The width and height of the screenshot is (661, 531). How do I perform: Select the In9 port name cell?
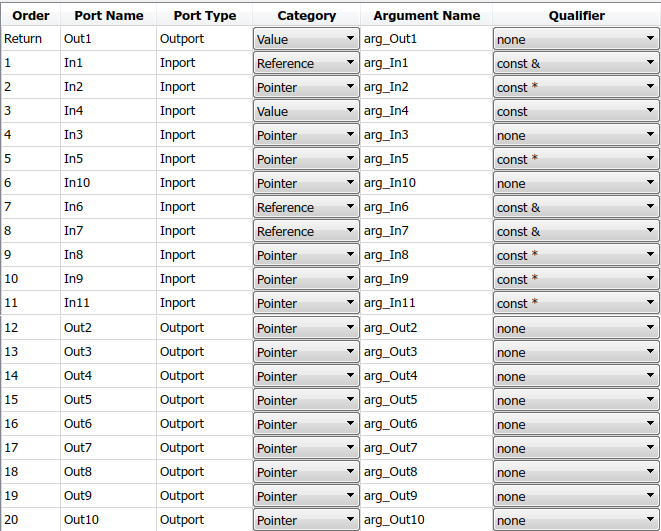(108, 279)
